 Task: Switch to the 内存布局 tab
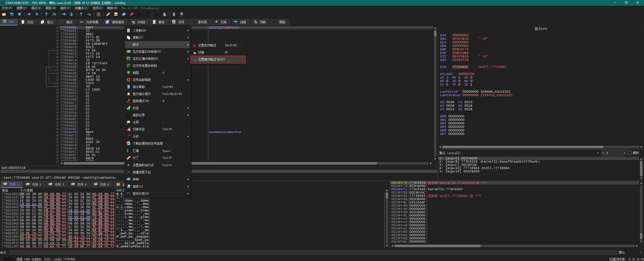(x=89, y=22)
